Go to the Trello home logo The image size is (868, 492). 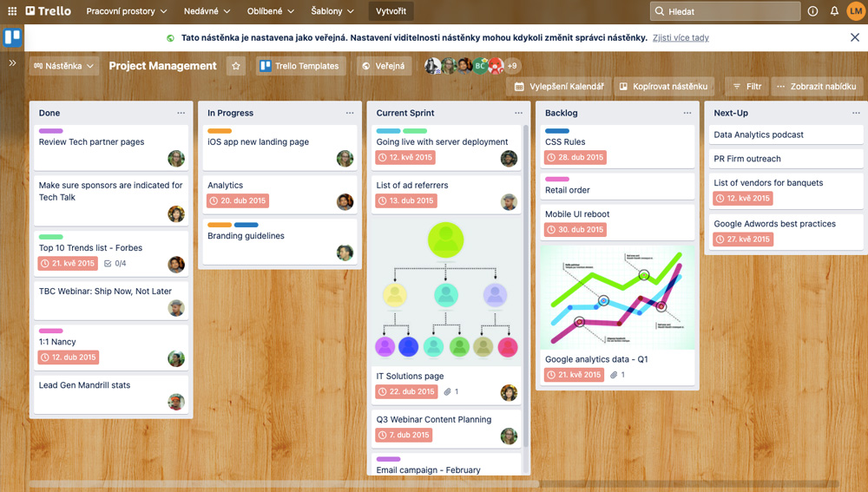click(x=48, y=11)
